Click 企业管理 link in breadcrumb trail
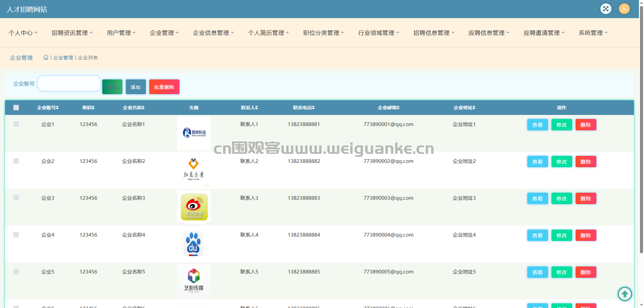The image size is (644, 308). click(63, 58)
